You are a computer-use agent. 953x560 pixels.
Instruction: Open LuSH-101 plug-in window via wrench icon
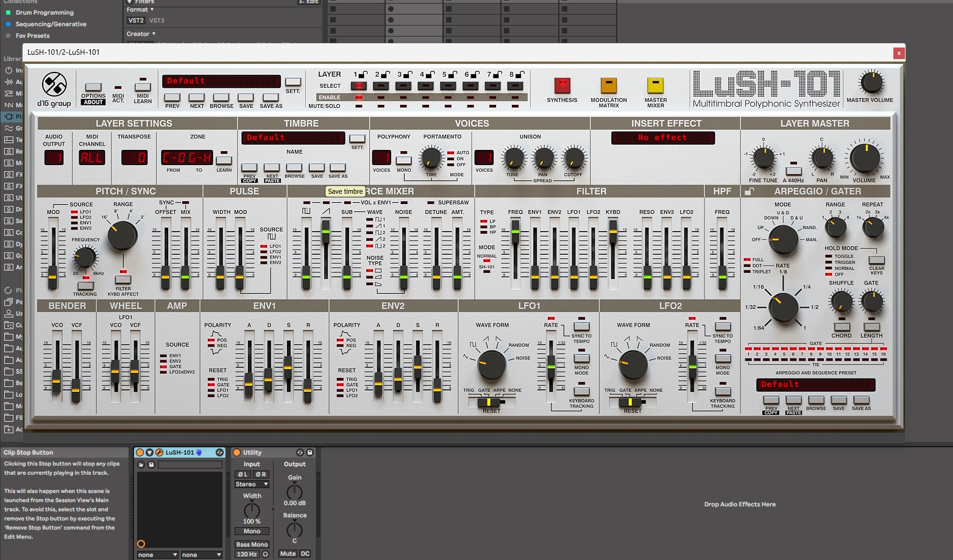[x=159, y=452]
